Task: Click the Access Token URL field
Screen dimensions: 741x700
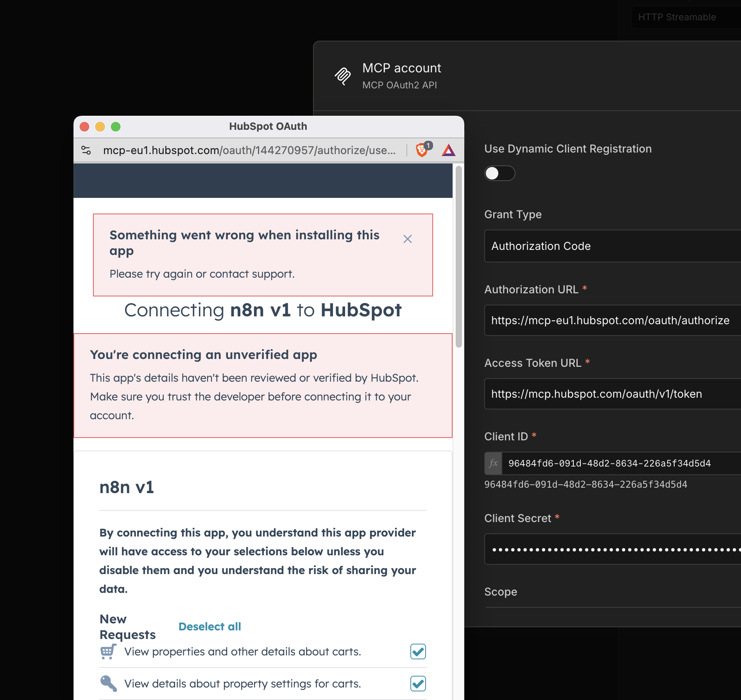Action: (x=613, y=394)
